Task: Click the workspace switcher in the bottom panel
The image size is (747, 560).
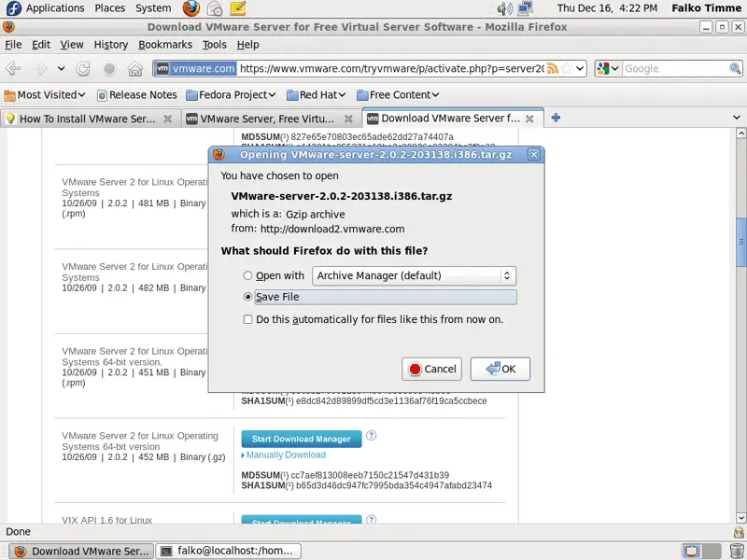Action: coord(701,551)
